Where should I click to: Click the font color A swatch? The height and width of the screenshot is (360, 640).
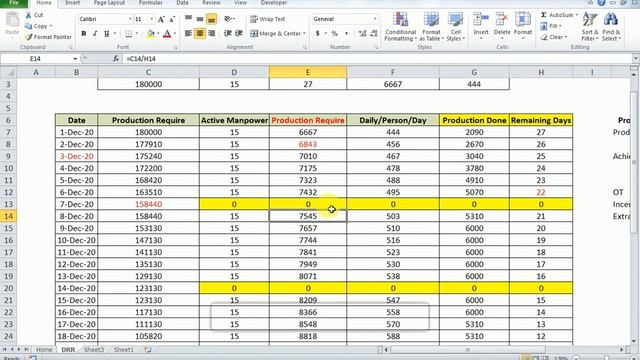click(x=167, y=33)
